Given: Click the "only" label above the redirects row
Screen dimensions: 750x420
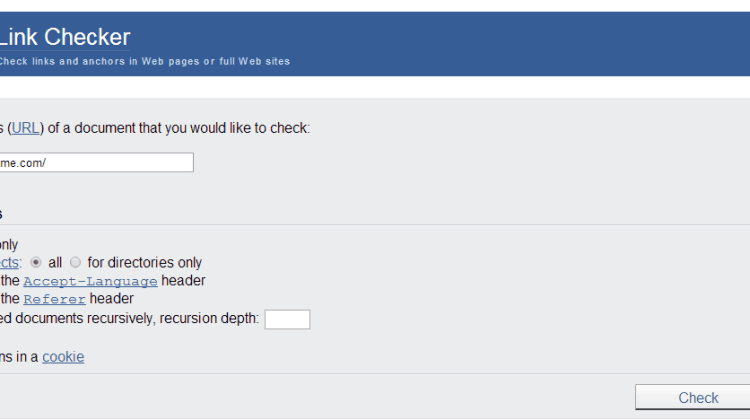Looking at the screenshot, I should pyautogui.click(x=9, y=245).
